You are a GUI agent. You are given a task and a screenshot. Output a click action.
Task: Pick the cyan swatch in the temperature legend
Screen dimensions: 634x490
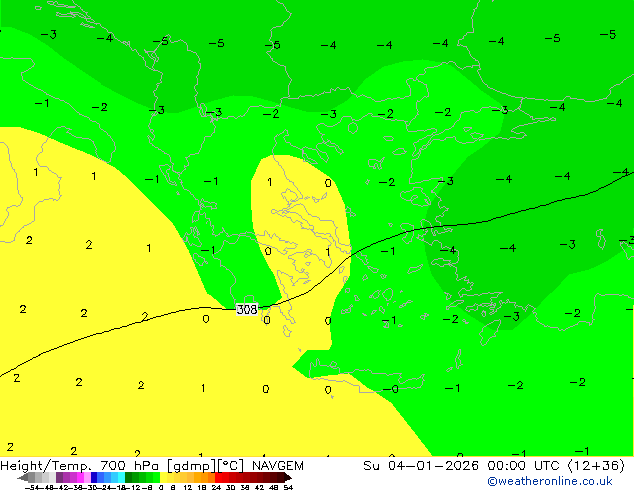(121, 477)
